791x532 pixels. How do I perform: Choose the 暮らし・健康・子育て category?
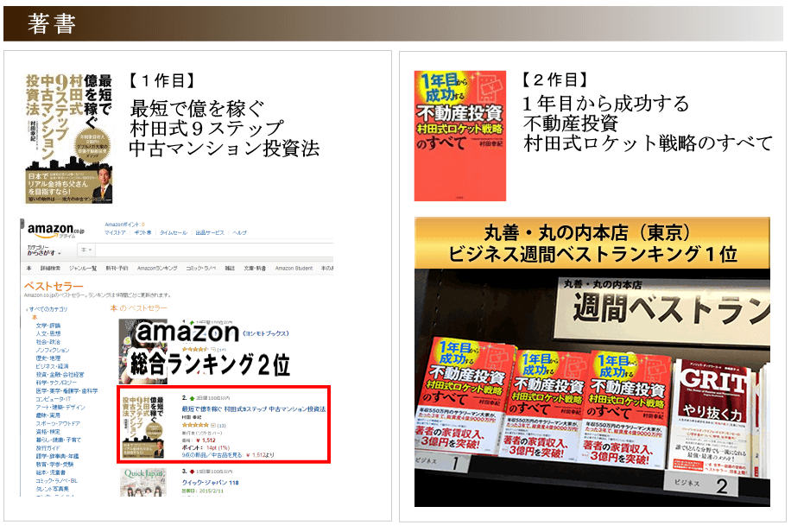click(58, 440)
